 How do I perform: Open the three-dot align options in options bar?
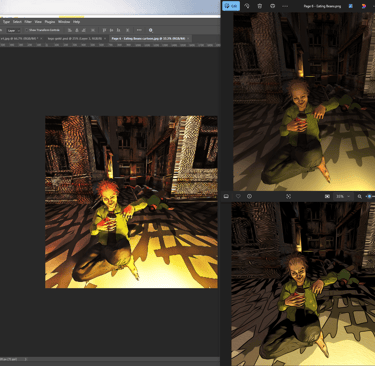(139, 30)
